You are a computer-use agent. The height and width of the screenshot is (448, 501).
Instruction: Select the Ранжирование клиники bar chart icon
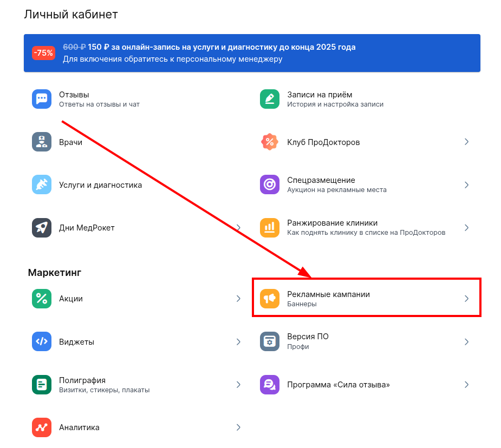tap(270, 228)
